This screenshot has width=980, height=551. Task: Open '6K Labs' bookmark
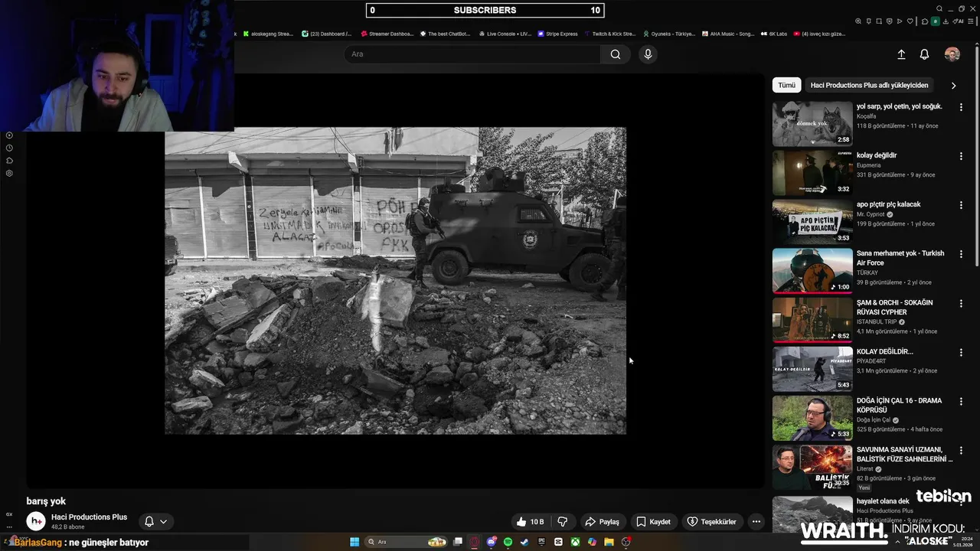774,34
